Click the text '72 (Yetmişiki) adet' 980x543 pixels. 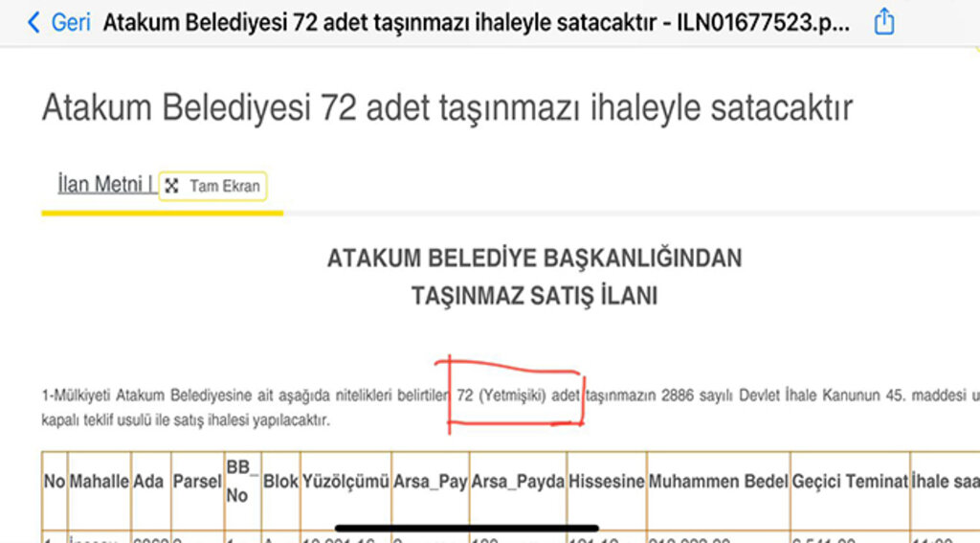click(518, 396)
